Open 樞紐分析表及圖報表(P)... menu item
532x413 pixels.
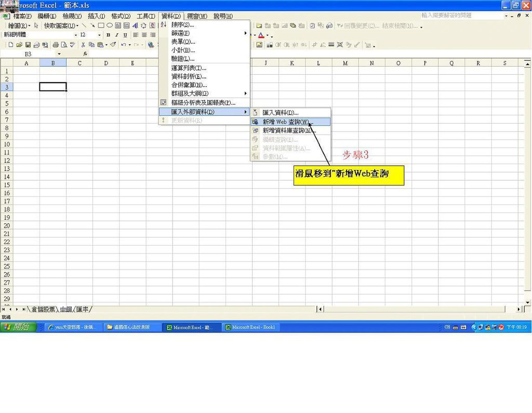[x=204, y=102]
